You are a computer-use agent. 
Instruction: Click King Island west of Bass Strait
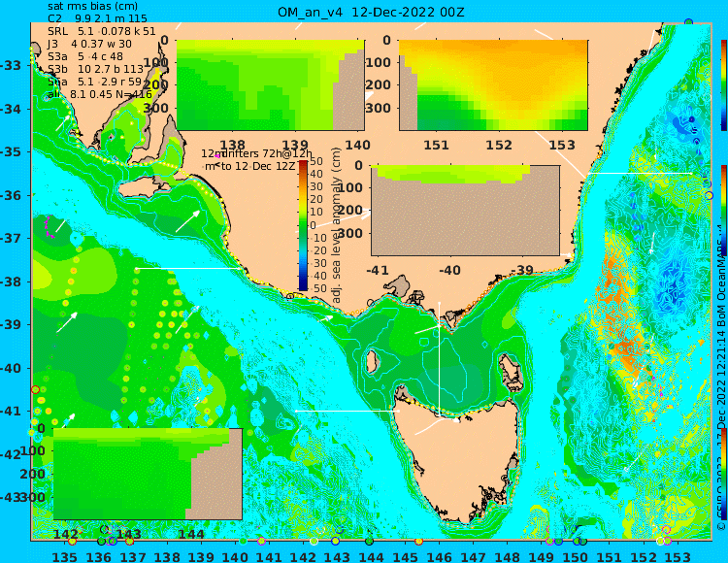click(372, 363)
